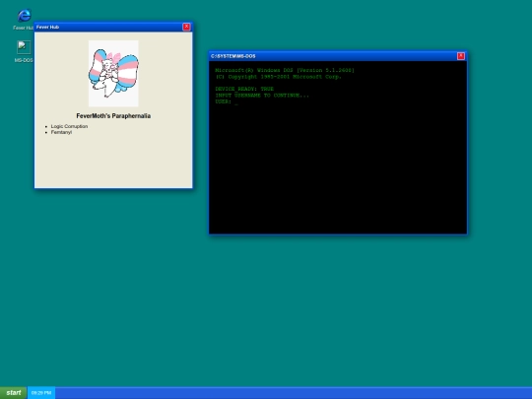Click the Fever Hub window title bar
Image resolution: width=532 pixels, height=399 pixels.
113,27
